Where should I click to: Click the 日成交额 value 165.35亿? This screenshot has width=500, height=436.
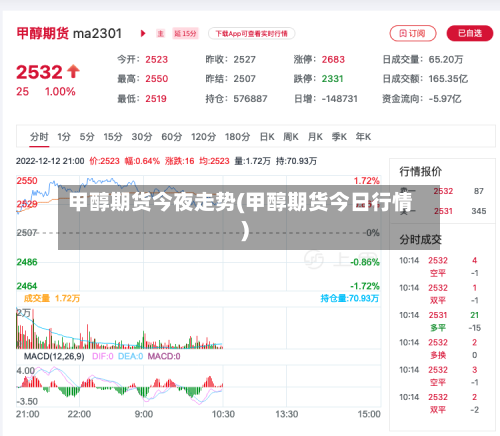pyautogui.click(x=448, y=79)
